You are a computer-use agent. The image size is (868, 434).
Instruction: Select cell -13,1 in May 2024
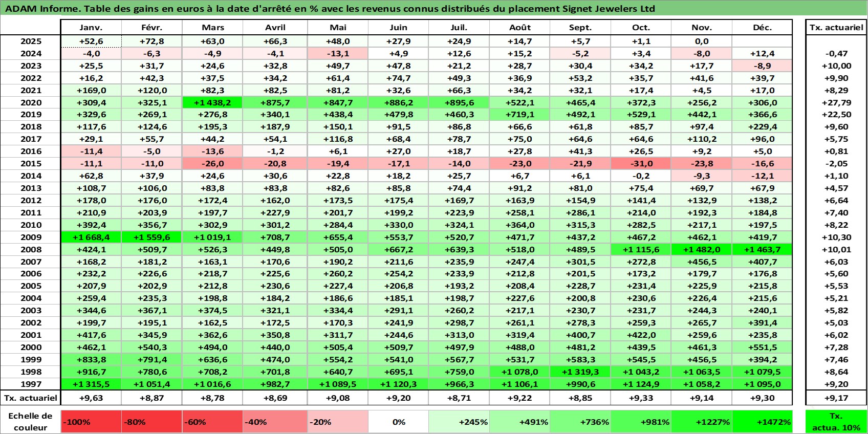(338, 54)
